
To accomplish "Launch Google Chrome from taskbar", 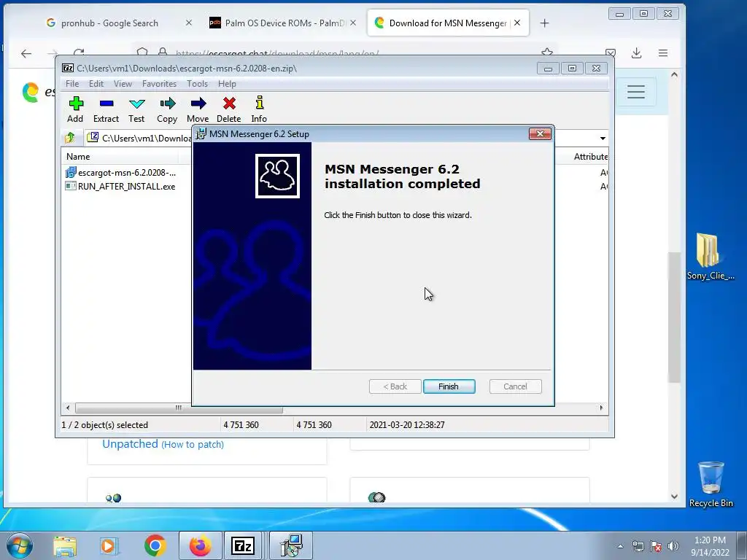I will (155, 545).
